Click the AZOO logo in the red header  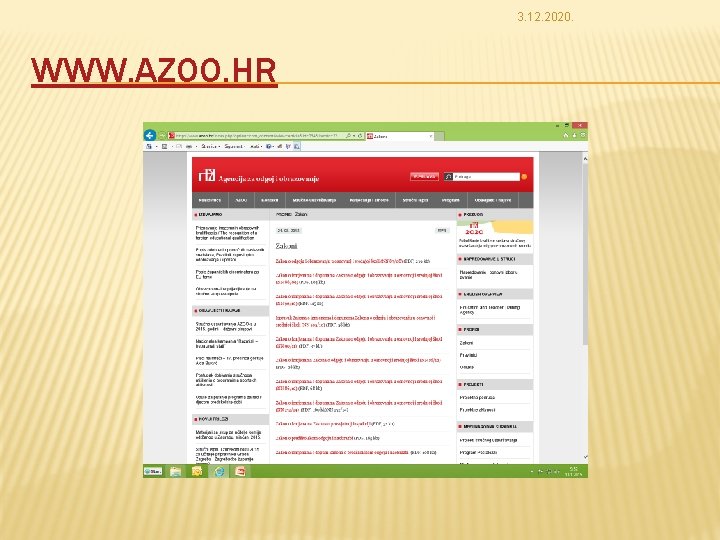click(207, 175)
